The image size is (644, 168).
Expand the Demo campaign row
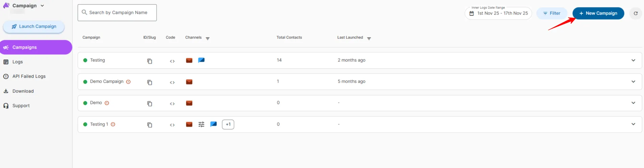(x=633, y=103)
